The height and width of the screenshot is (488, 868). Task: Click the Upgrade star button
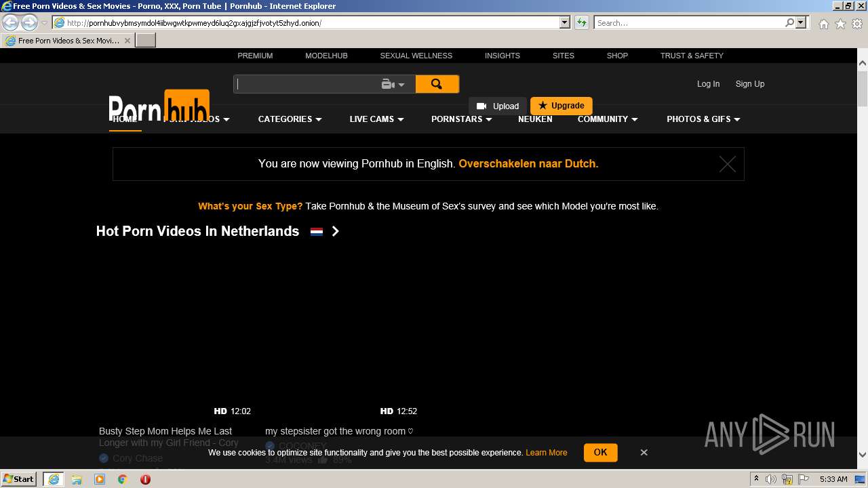pos(561,106)
